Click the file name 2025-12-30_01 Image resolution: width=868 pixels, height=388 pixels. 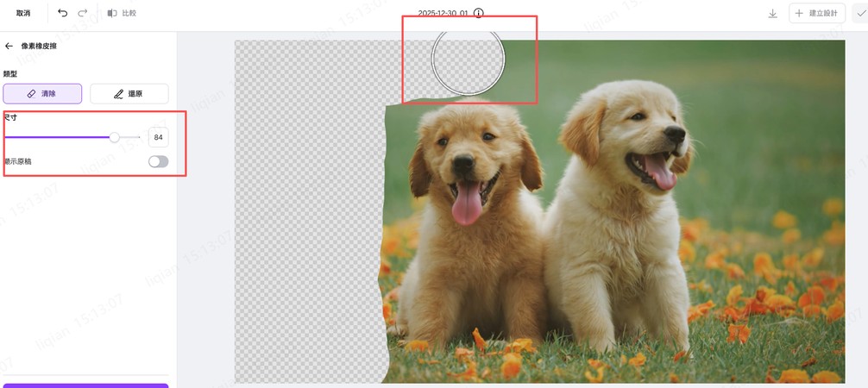tap(443, 13)
